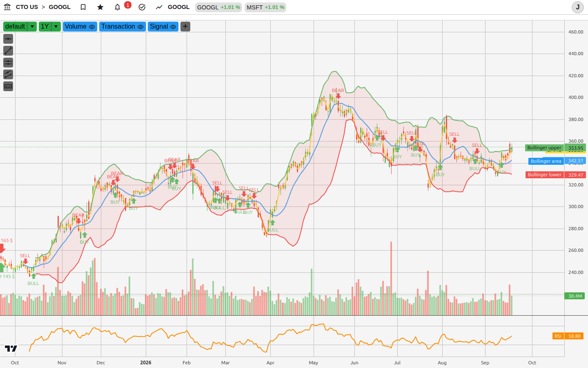Viewport: 588px width, 368px height.
Task: Open the default template dropdown arrow
Action: [x=32, y=27]
